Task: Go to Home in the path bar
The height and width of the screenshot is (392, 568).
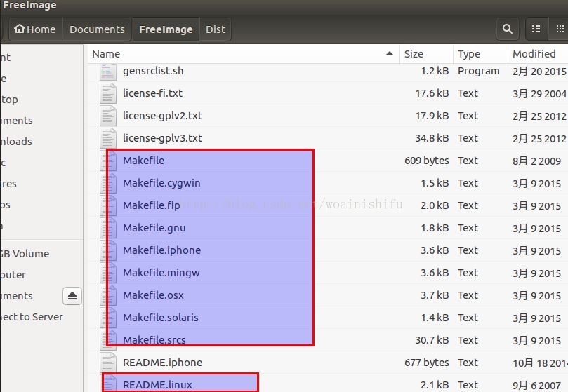Action: point(35,29)
